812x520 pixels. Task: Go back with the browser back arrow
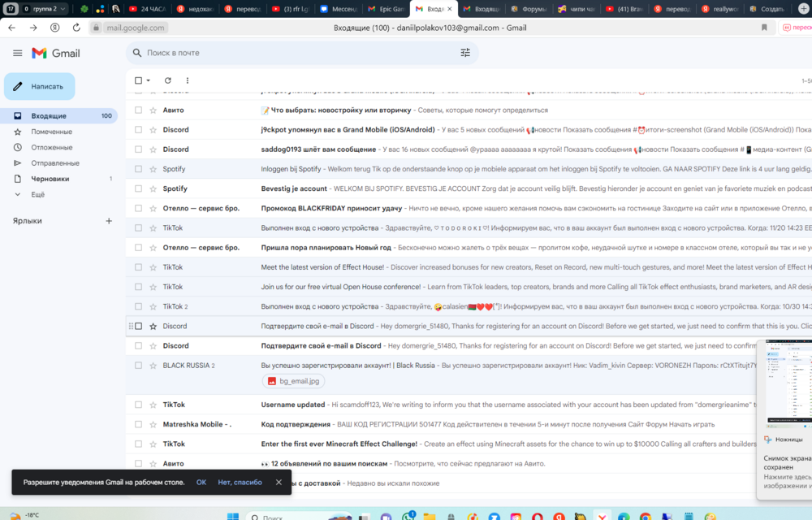[11, 28]
